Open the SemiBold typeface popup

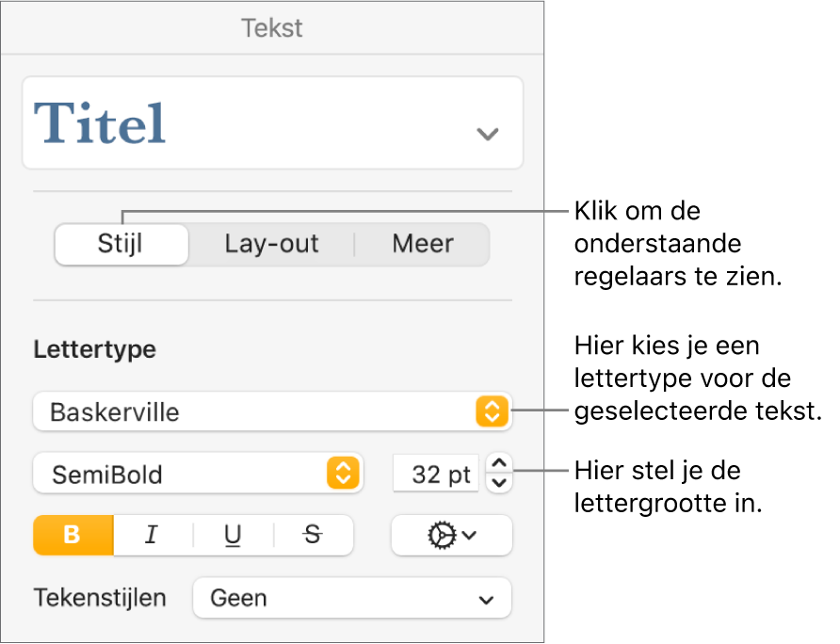pyautogui.click(x=198, y=474)
